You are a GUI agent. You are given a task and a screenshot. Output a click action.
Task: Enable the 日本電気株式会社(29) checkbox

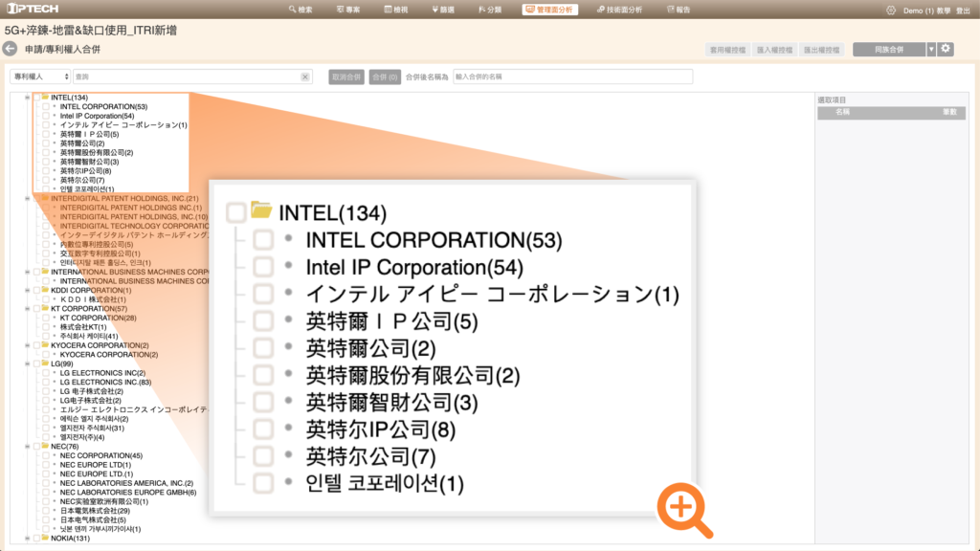(x=46, y=511)
